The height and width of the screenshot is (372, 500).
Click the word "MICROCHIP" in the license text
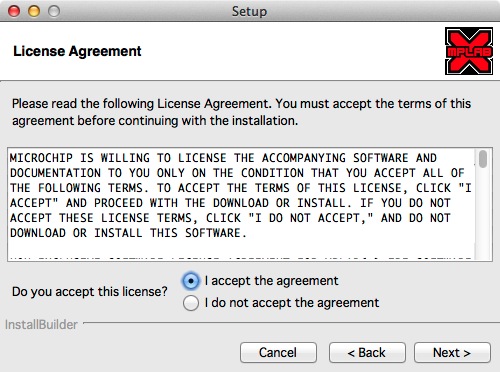pyautogui.click(x=41, y=158)
